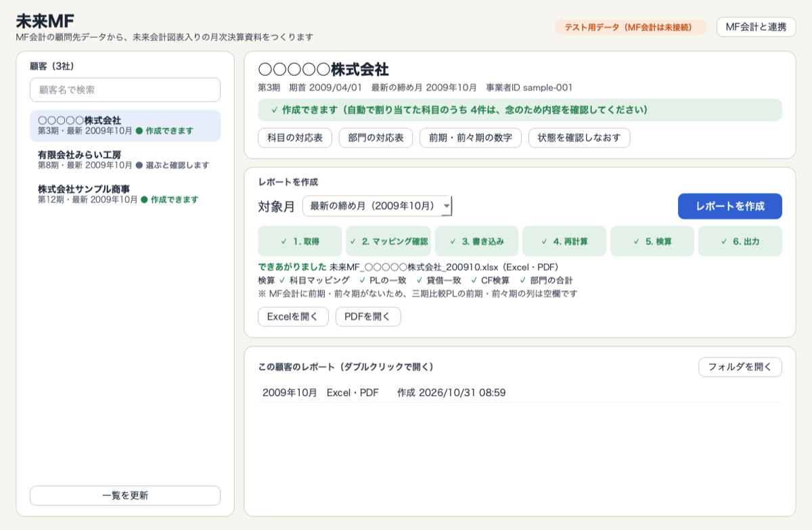Click the 一覧を更新 button
The height and width of the screenshot is (530, 812).
click(x=125, y=495)
